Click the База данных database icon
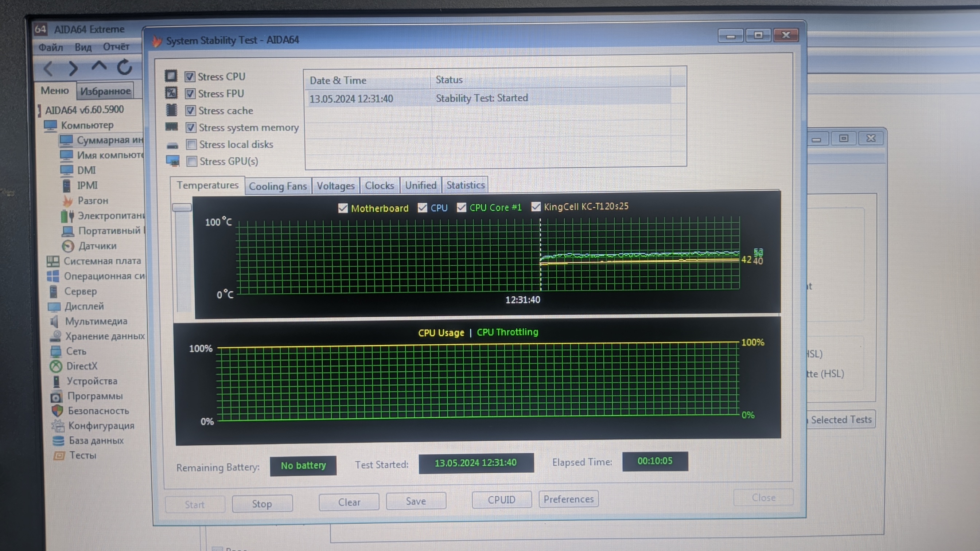 point(58,441)
